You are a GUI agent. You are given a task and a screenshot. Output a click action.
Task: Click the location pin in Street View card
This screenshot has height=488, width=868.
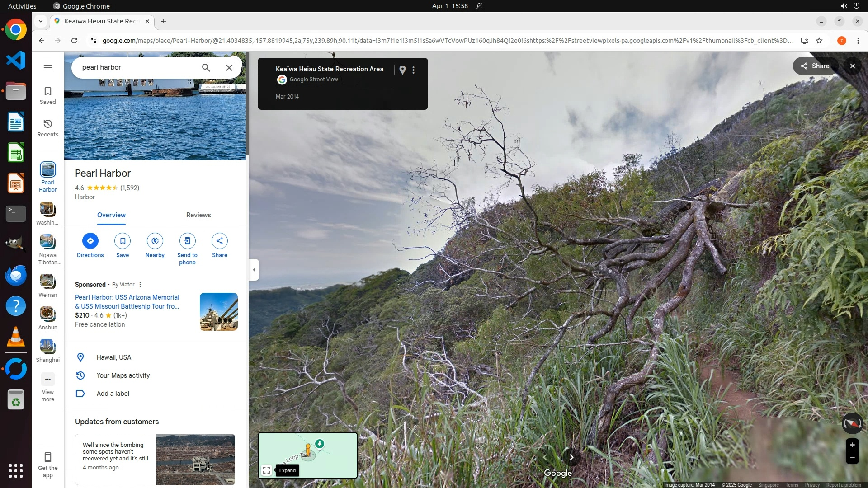(402, 70)
